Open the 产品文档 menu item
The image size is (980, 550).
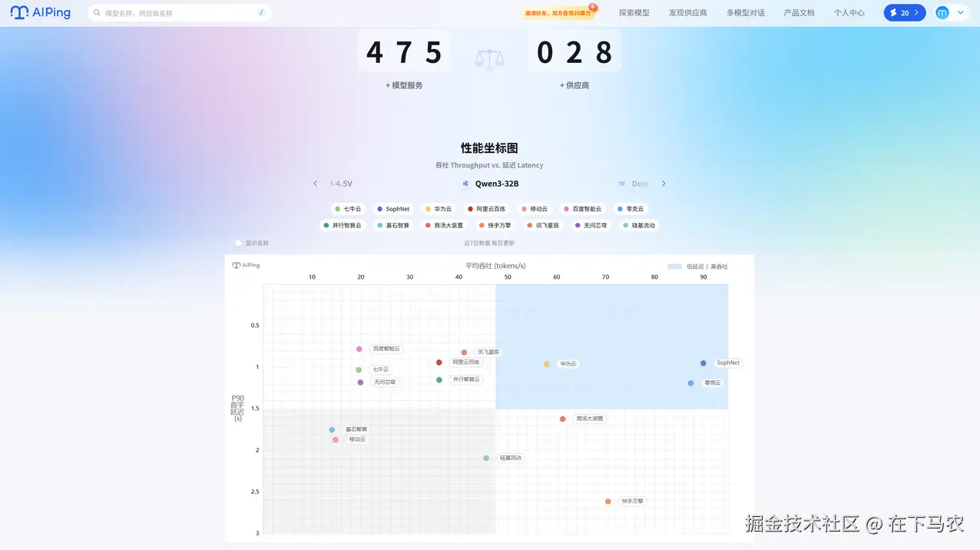point(800,13)
